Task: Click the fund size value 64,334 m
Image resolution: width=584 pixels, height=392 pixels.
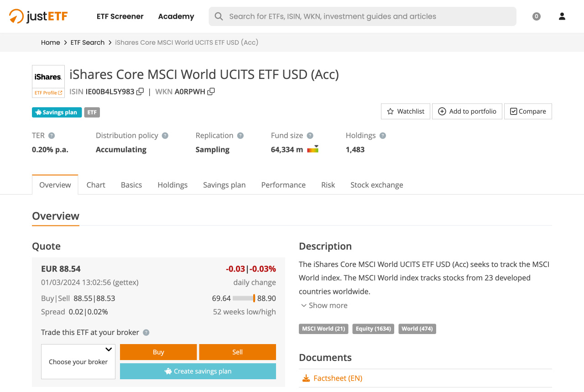Action: tap(287, 150)
